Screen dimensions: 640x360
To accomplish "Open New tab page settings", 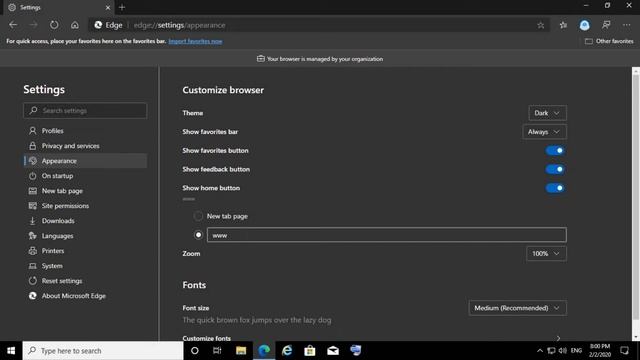I will coord(85,191).
